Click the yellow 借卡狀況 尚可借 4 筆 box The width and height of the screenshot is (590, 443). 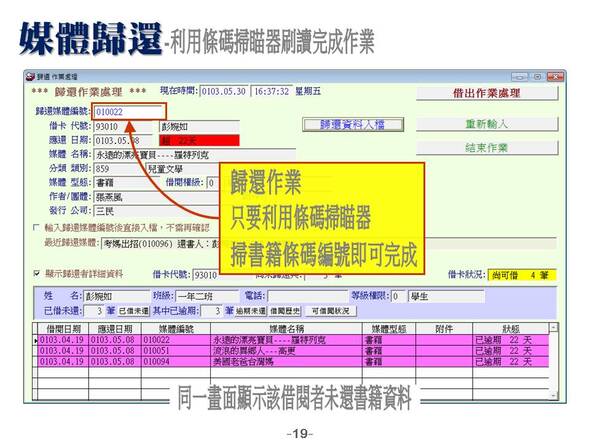pyautogui.click(x=522, y=275)
